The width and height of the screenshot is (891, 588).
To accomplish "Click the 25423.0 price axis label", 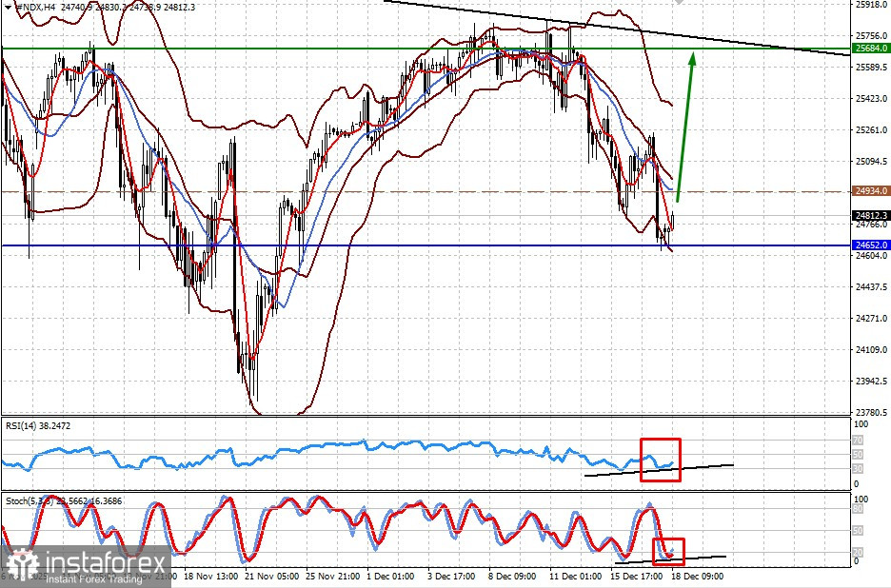I will (x=871, y=98).
